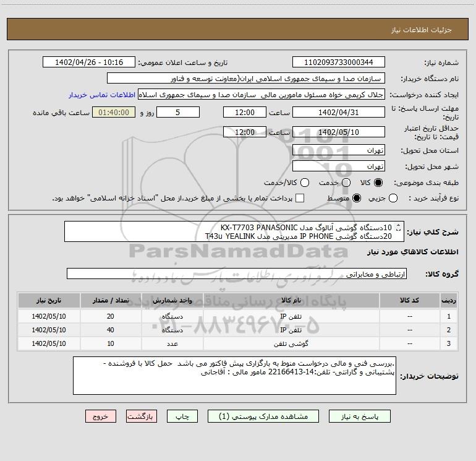Screen dimensions: 476x461
Task: Click the کد کالا column header
Action: pos(409,301)
